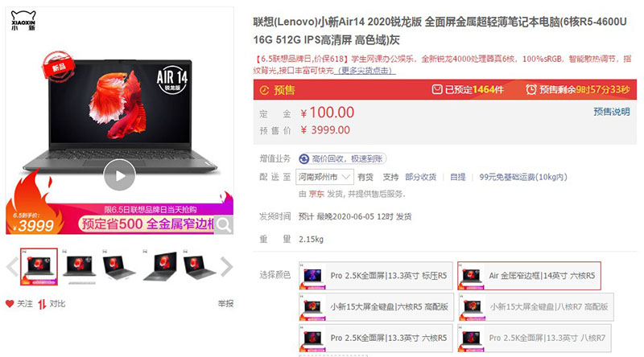Click the magnifier zoom icon on product image
This screenshot has height=357, width=644.
(224, 224)
